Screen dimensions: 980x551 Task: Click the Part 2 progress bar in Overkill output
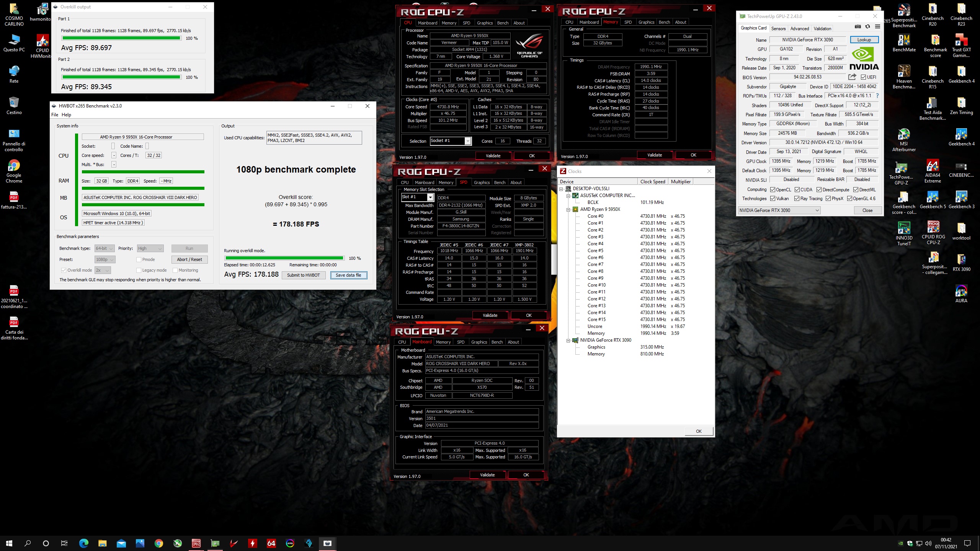click(121, 77)
